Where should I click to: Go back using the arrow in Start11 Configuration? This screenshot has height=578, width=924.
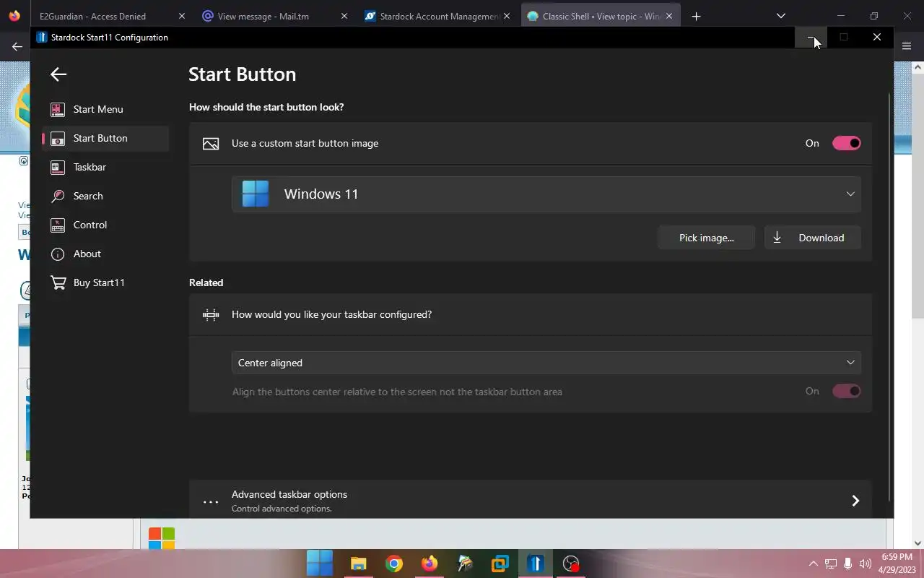tap(58, 74)
